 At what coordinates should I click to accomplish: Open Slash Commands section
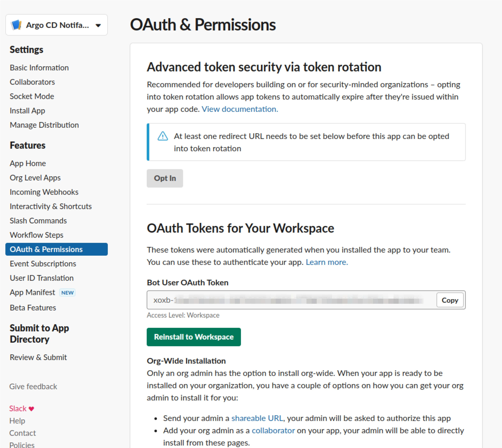(38, 221)
